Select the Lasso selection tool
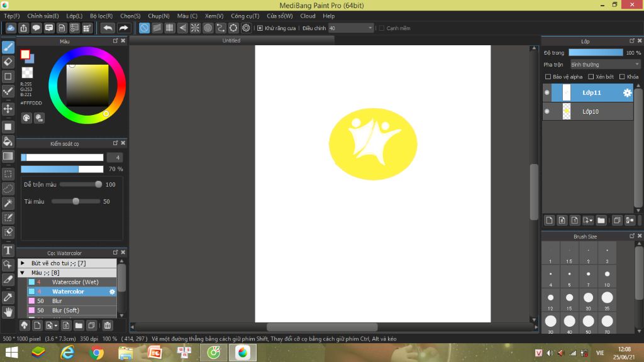This screenshot has height=362, width=644. (8, 189)
